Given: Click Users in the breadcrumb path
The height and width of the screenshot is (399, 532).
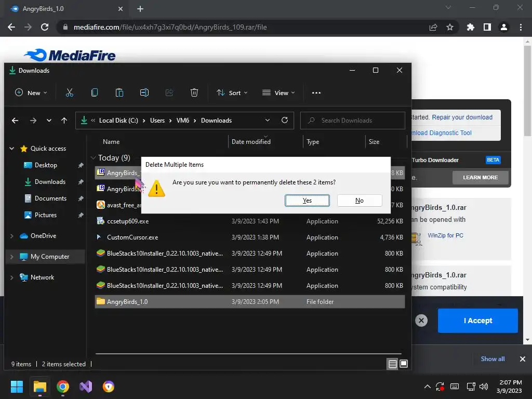Looking at the screenshot, I should coord(157,121).
